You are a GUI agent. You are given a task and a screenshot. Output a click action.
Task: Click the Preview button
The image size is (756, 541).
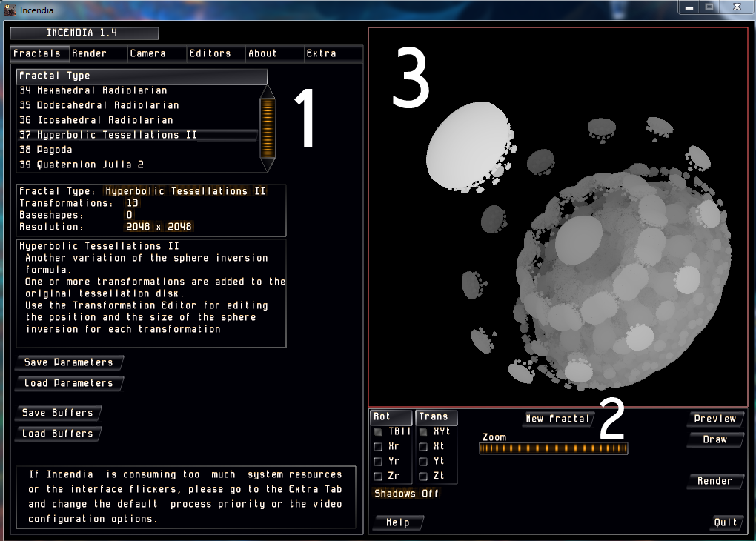715,419
